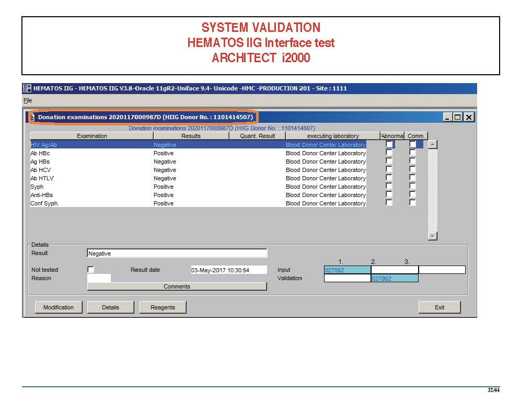
Task: Open the File menu
Action: [x=28, y=100]
